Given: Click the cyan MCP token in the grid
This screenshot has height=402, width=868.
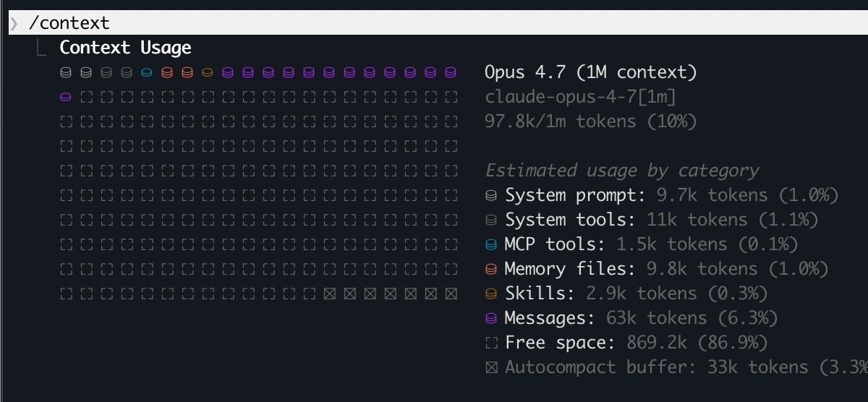Looking at the screenshot, I should [147, 72].
